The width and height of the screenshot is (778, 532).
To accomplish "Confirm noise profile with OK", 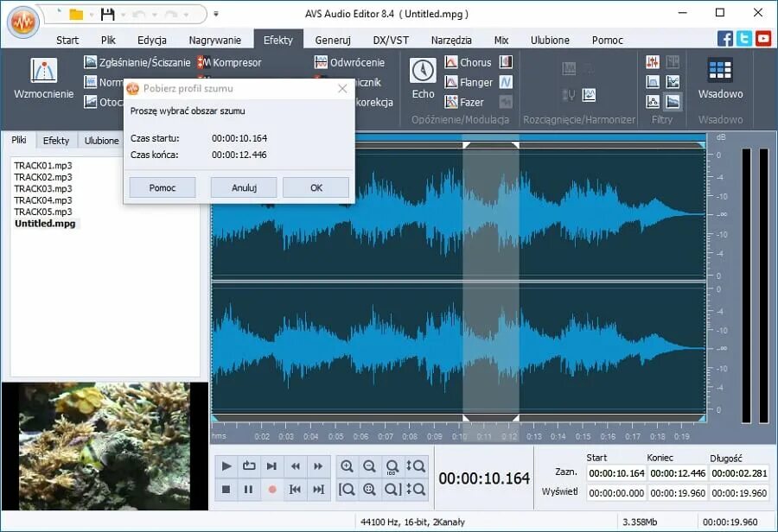I will (x=316, y=187).
